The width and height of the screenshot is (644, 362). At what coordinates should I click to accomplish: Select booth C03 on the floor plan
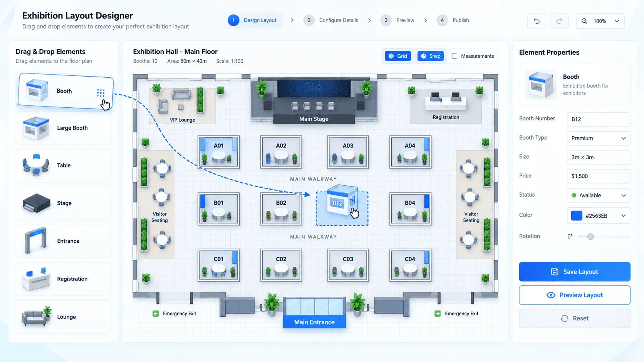[348, 265]
